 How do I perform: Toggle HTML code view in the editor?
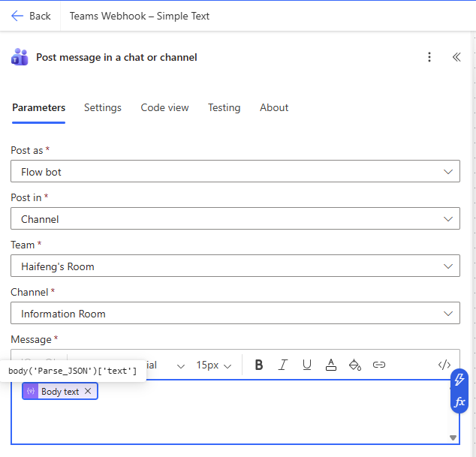pos(444,365)
